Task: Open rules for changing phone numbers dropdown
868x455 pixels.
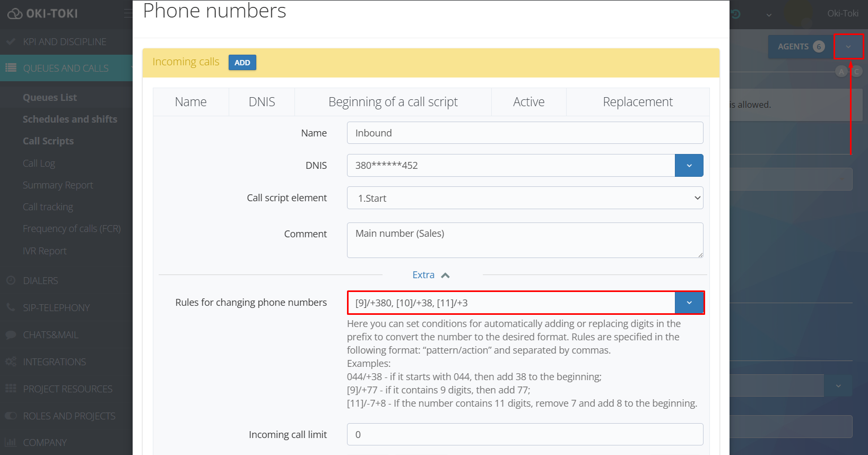Action: [689, 303]
